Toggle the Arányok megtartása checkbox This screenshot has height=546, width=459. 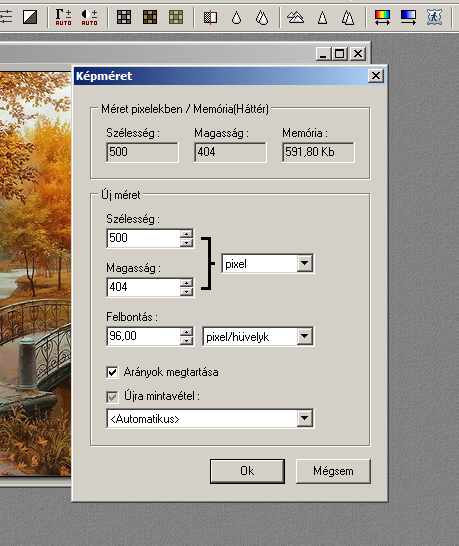(x=112, y=372)
